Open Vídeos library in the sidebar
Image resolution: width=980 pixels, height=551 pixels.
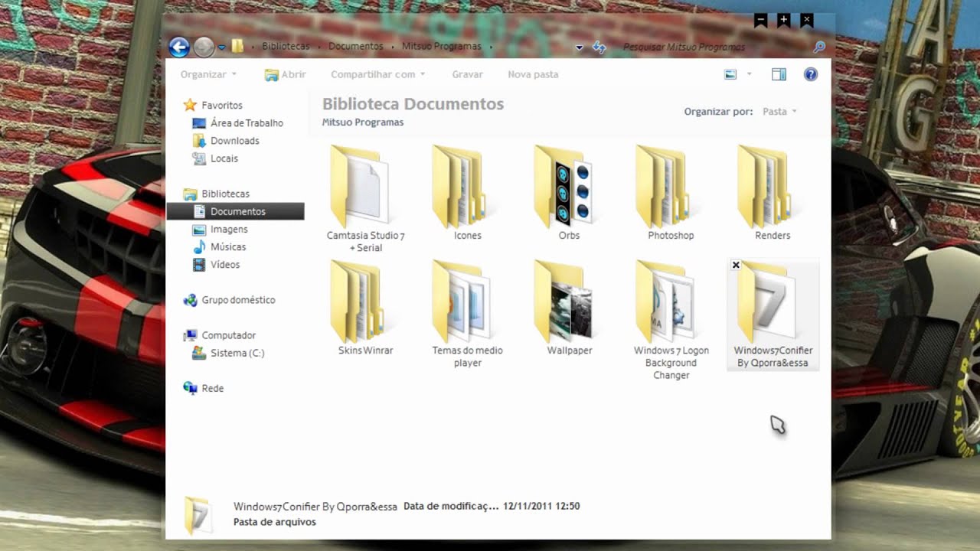(225, 265)
